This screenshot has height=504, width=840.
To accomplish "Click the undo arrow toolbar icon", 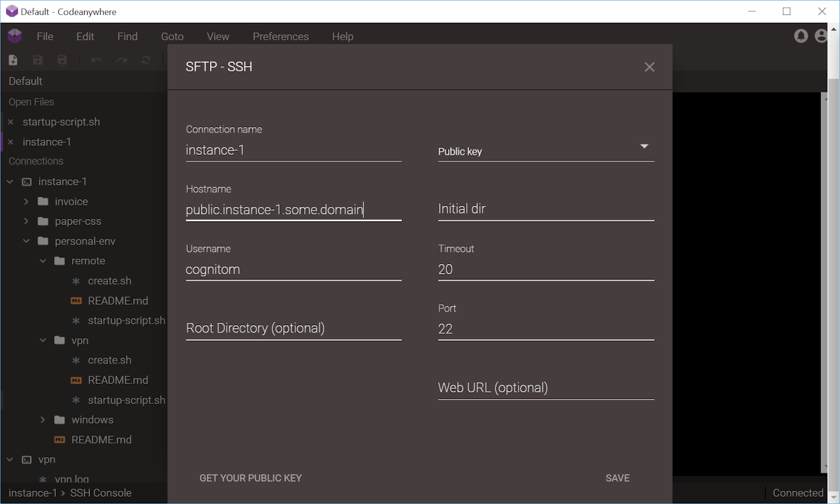I will [x=97, y=60].
